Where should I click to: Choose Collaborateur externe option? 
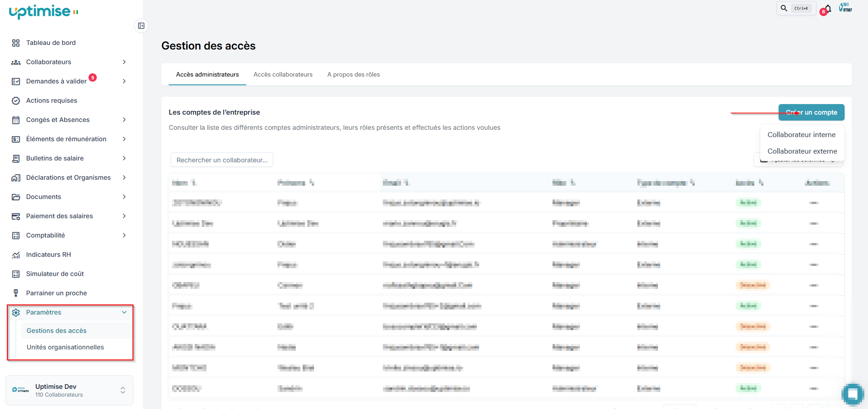[x=802, y=151]
